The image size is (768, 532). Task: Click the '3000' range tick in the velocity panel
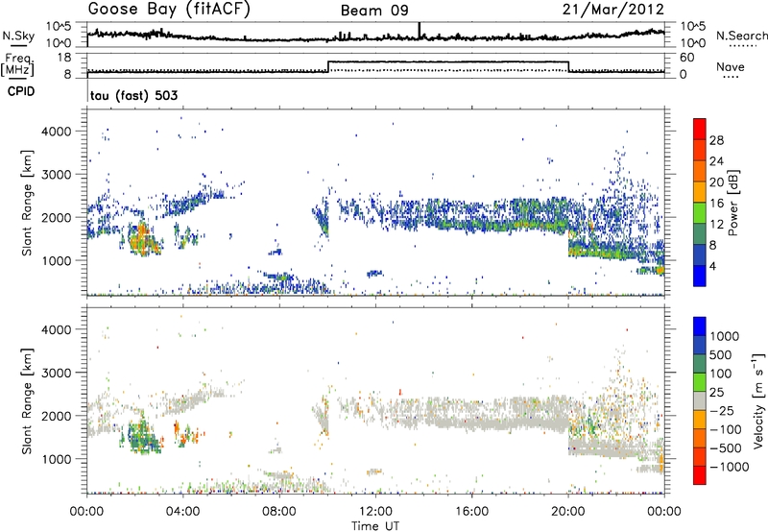pos(56,373)
